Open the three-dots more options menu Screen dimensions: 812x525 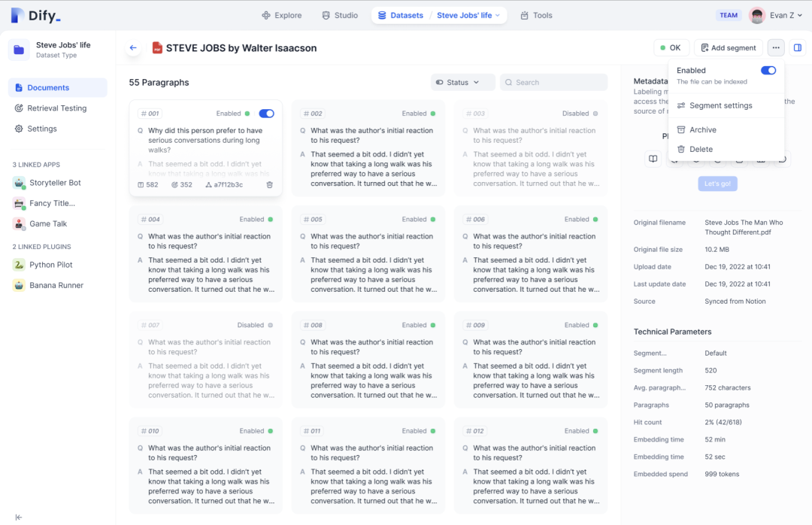coord(776,48)
